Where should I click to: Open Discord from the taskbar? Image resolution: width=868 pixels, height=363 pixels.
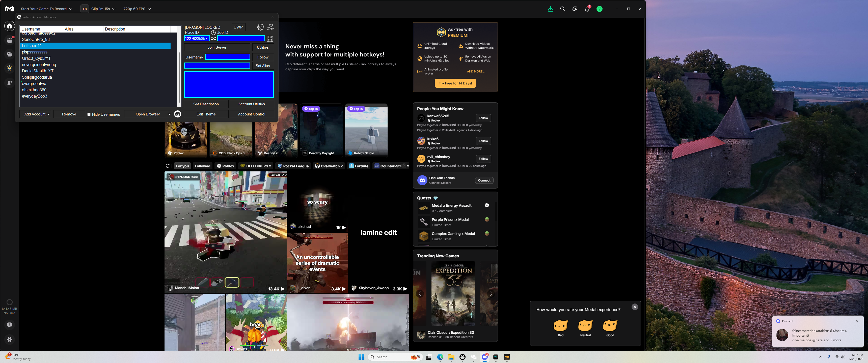pyautogui.click(x=484, y=357)
